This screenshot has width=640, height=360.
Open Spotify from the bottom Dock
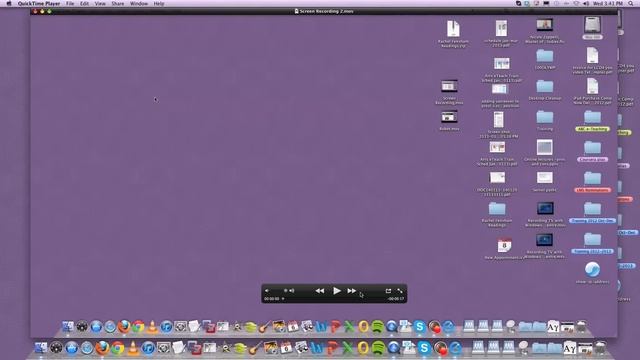[x=378, y=348]
